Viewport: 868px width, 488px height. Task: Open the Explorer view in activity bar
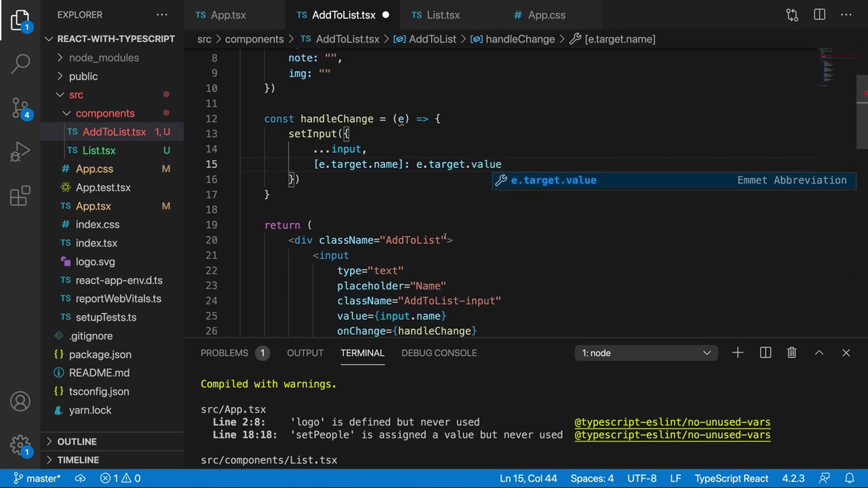tap(20, 20)
